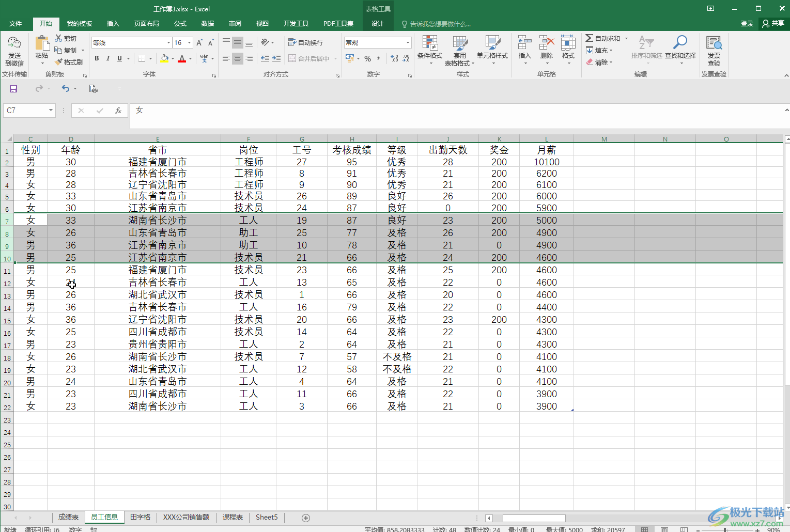The height and width of the screenshot is (532, 790).
Task: Toggle center horizontal alignment
Action: click(238, 58)
